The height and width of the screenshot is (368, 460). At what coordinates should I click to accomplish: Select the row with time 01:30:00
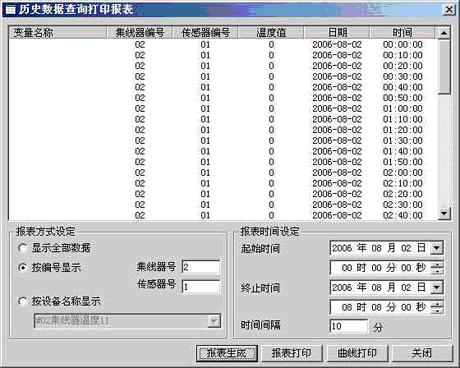coord(223,141)
